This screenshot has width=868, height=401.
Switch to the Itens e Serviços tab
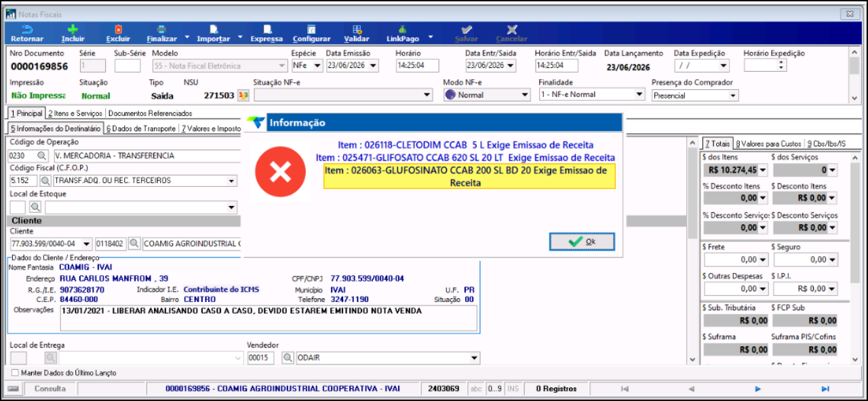(75, 113)
